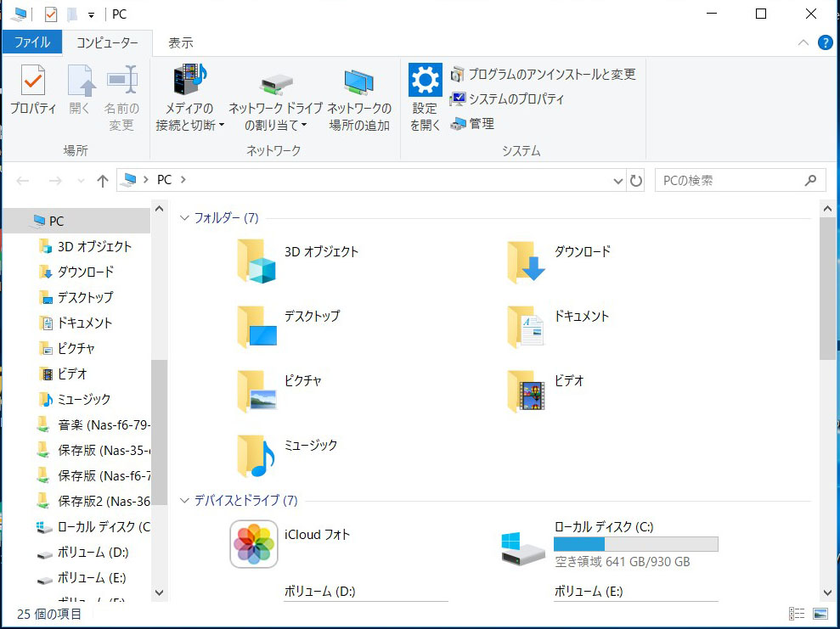840x629 pixels.
Task: Click main pane scroll up arrow
Action: click(827, 209)
